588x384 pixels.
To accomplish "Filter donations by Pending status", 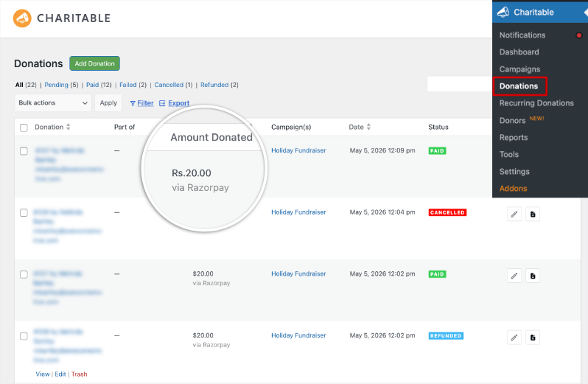I will pyautogui.click(x=56, y=85).
